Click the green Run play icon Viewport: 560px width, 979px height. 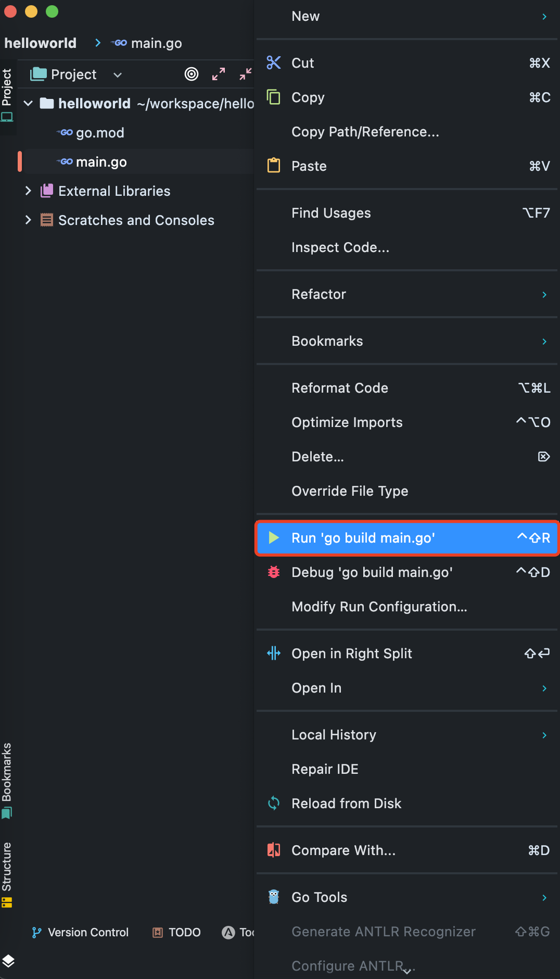pos(274,538)
